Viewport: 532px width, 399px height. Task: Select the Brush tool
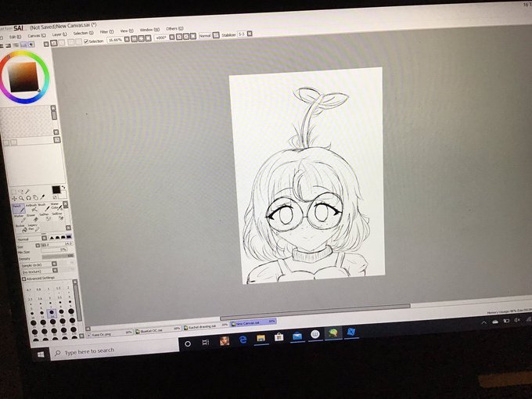pyautogui.click(x=45, y=207)
